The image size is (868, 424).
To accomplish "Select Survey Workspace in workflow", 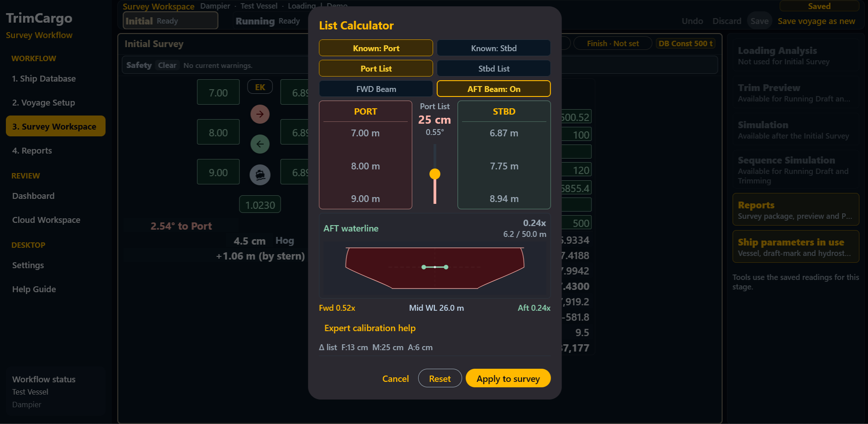I will pos(56,126).
